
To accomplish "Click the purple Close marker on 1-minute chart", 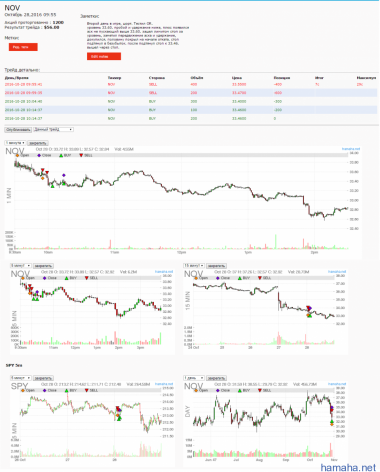I will pyautogui.click(x=64, y=175).
